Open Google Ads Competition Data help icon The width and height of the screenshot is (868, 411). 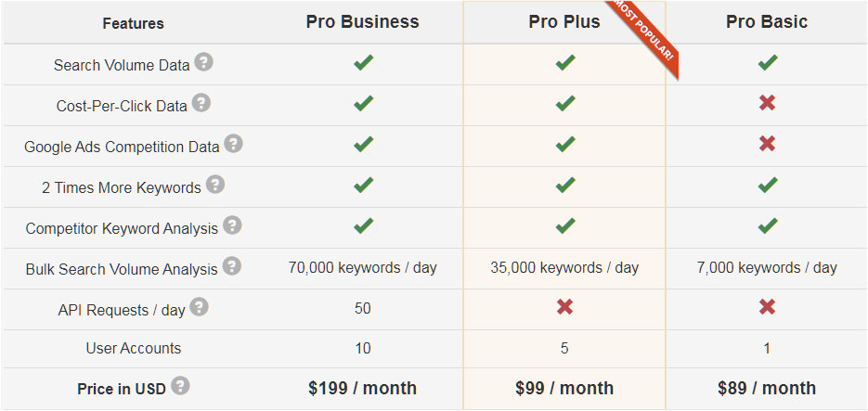click(233, 144)
